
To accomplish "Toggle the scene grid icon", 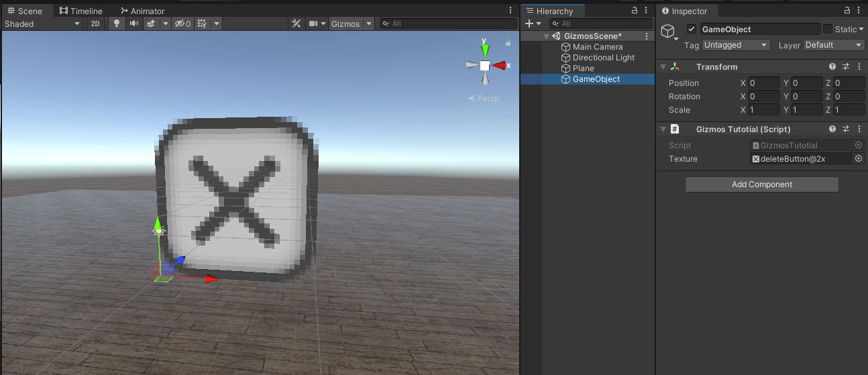I will pos(202,23).
